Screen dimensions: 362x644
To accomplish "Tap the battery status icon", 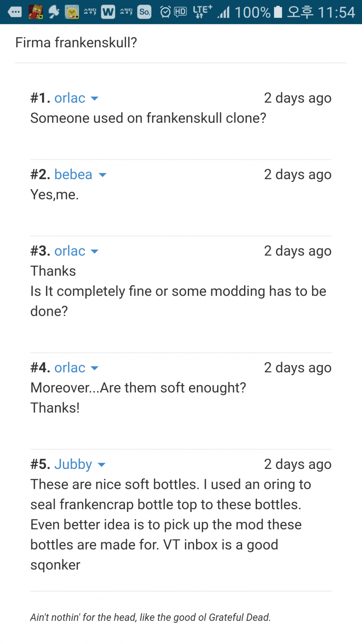I will coord(278,12).
